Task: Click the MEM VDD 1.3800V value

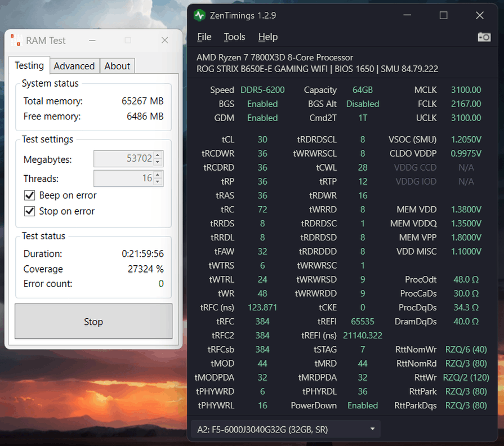Action: (466, 209)
